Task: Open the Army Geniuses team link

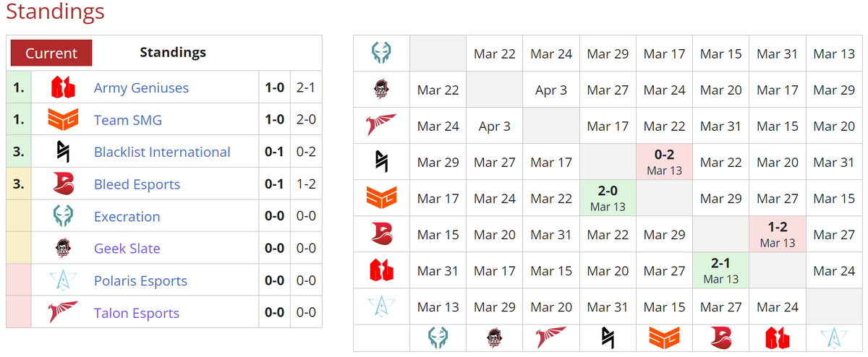Action: click(x=141, y=87)
